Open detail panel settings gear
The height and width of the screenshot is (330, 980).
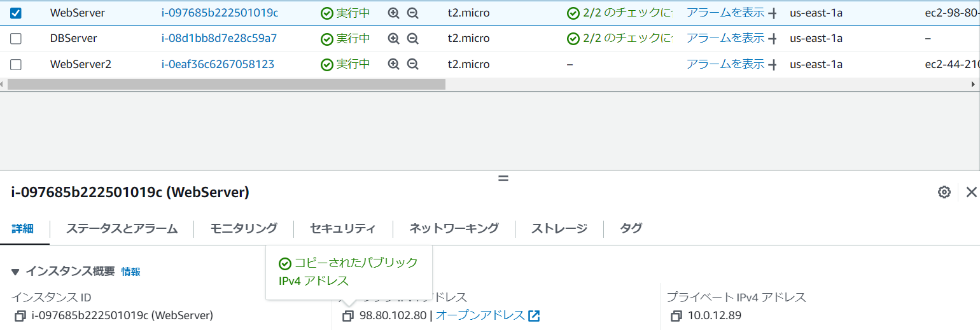point(944,192)
